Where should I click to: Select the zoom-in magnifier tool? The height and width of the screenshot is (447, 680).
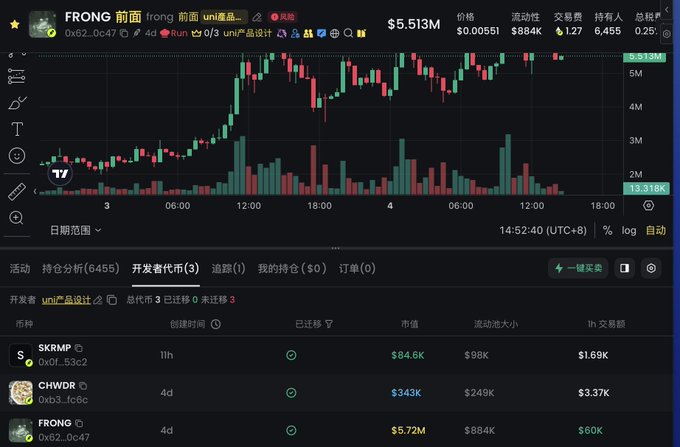coord(16,218)
